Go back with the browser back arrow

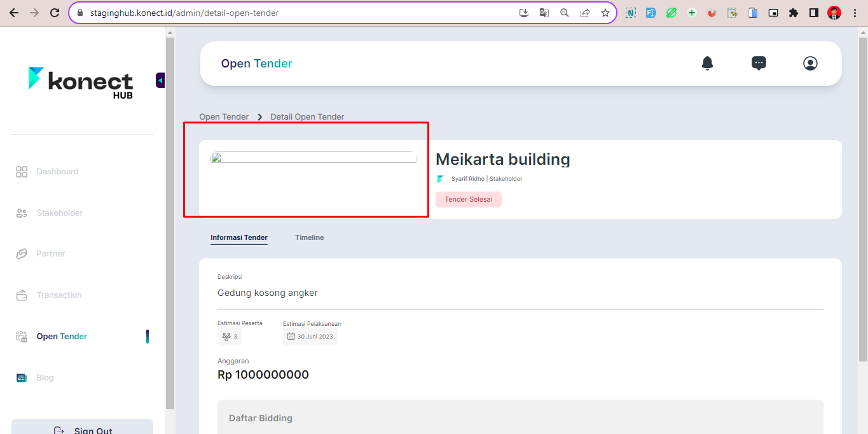[14, 13]
